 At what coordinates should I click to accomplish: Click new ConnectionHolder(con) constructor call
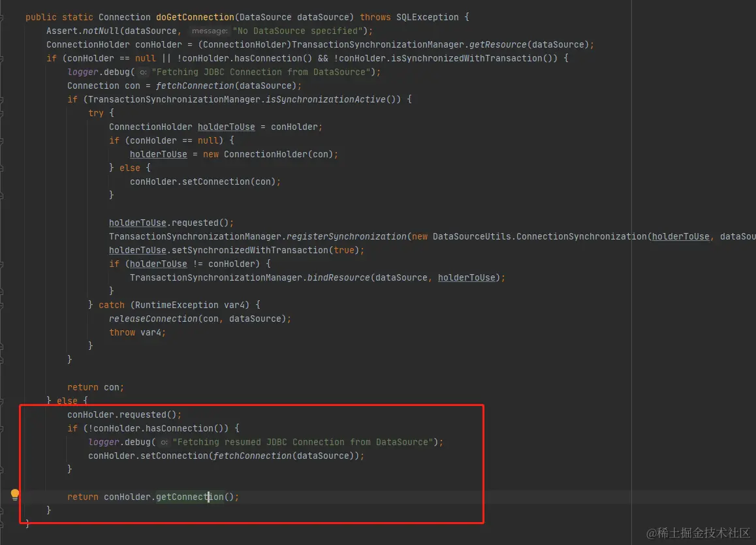coord(268,154)
